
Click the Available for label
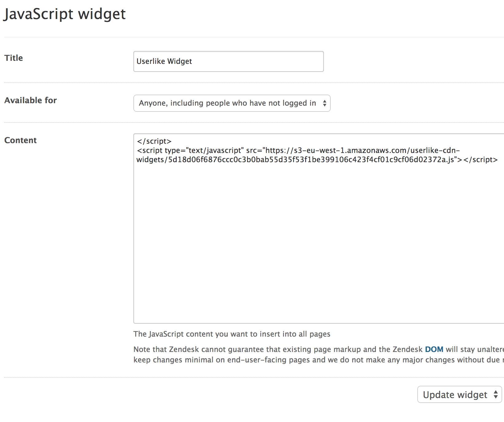click(x=30, y=100)
